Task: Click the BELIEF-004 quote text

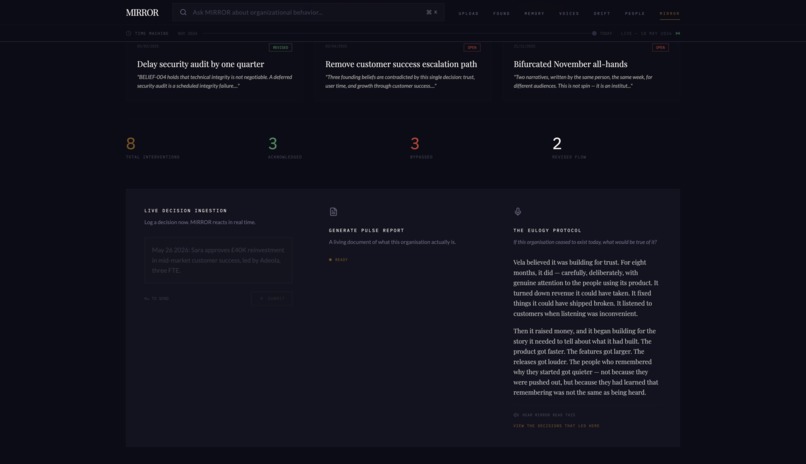Action: click(x=214, y=81)
